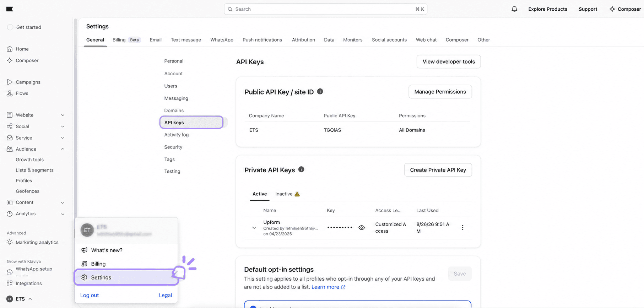Click the Marketing analytics lightbulb icon
The image size is (644, 308).
[10, 242]
